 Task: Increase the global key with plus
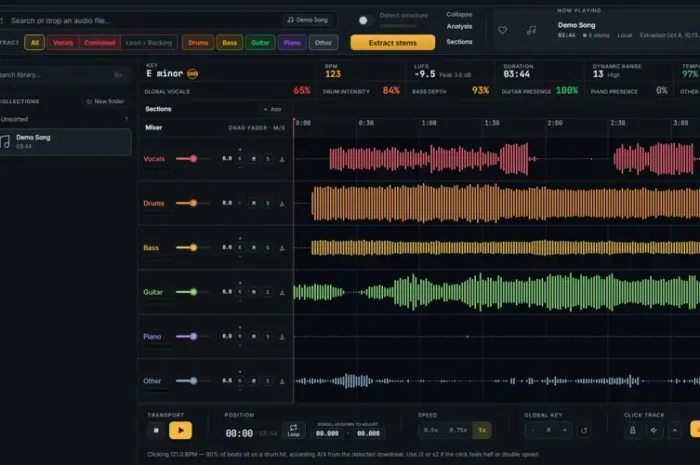tap(565, 431)
